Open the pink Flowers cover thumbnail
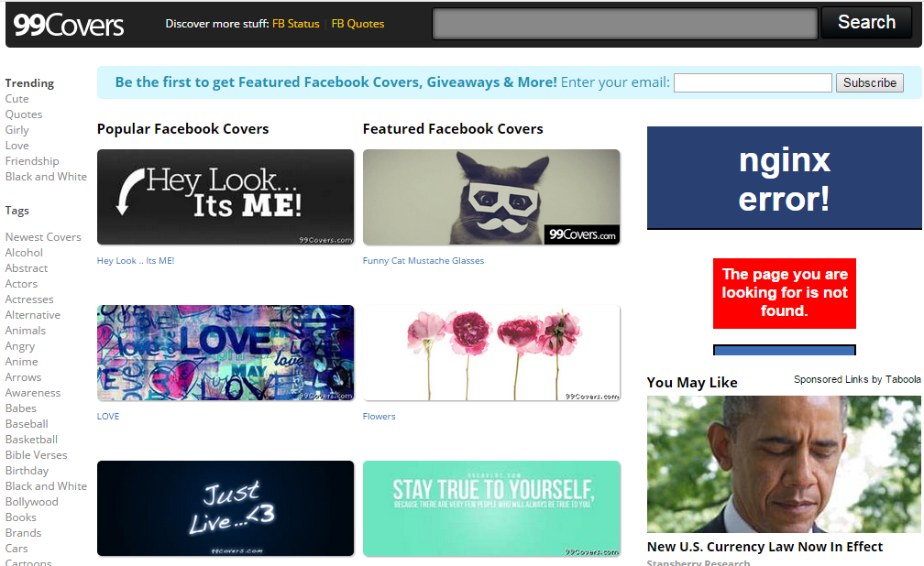This screenshot has width=924, height=566. [x=491, y=353]
